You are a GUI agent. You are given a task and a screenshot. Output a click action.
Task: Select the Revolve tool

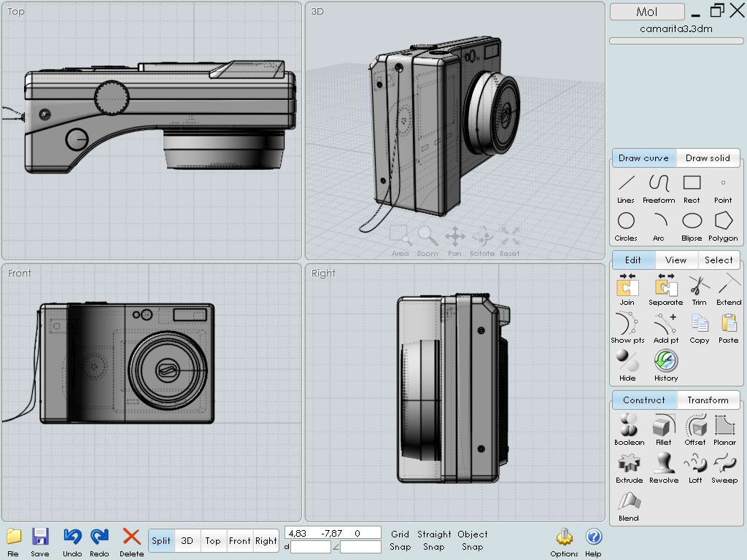click(663, 463)
